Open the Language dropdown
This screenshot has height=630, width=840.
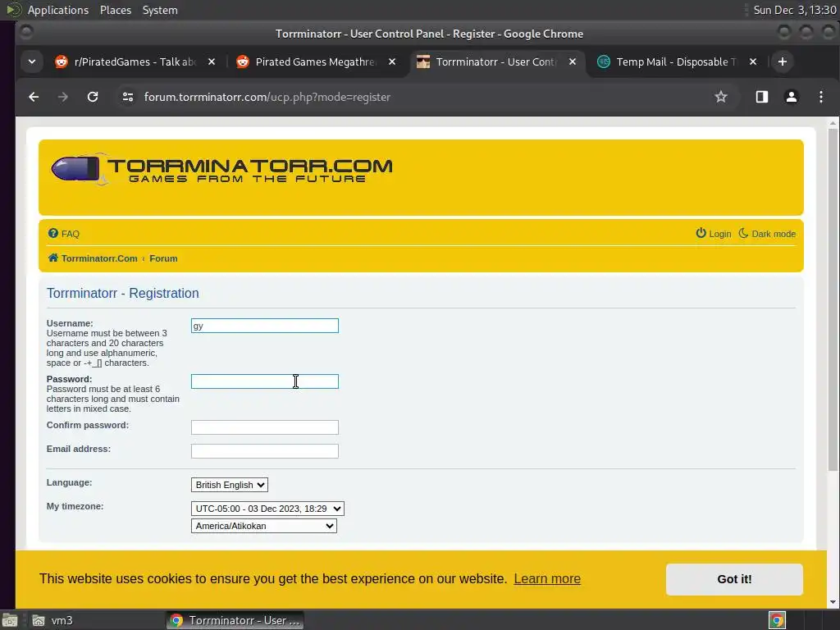230,485
